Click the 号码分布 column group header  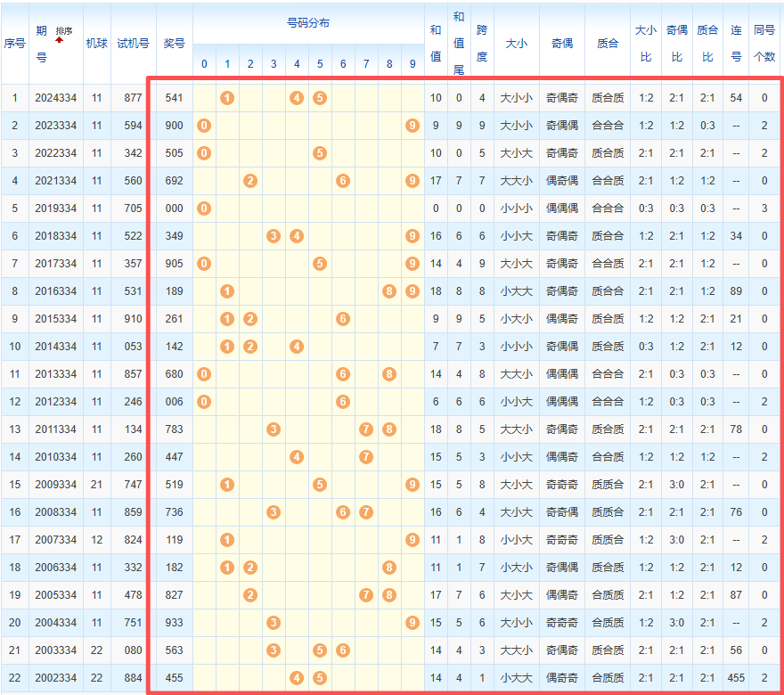(x=307, y=23)
